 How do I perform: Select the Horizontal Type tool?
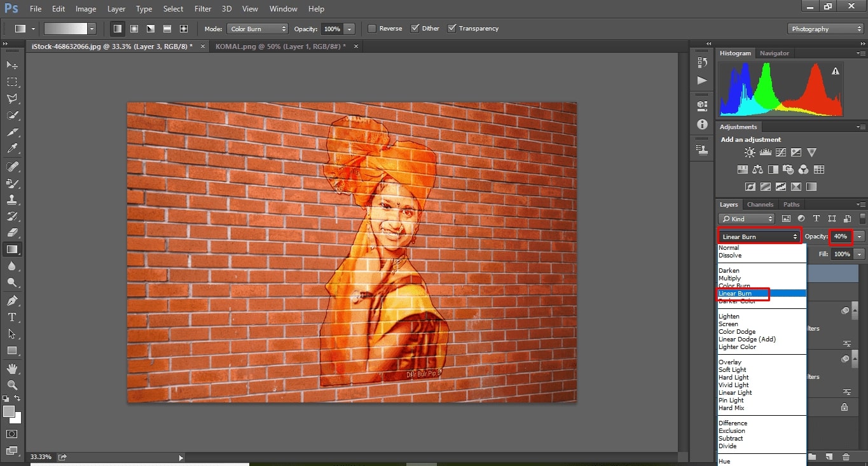tap(12, 317)
